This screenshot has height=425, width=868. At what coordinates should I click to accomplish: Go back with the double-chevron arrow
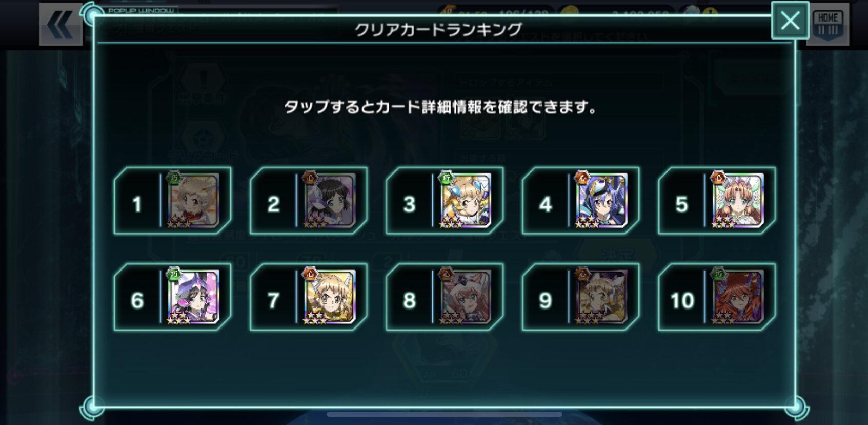point(60,24)
